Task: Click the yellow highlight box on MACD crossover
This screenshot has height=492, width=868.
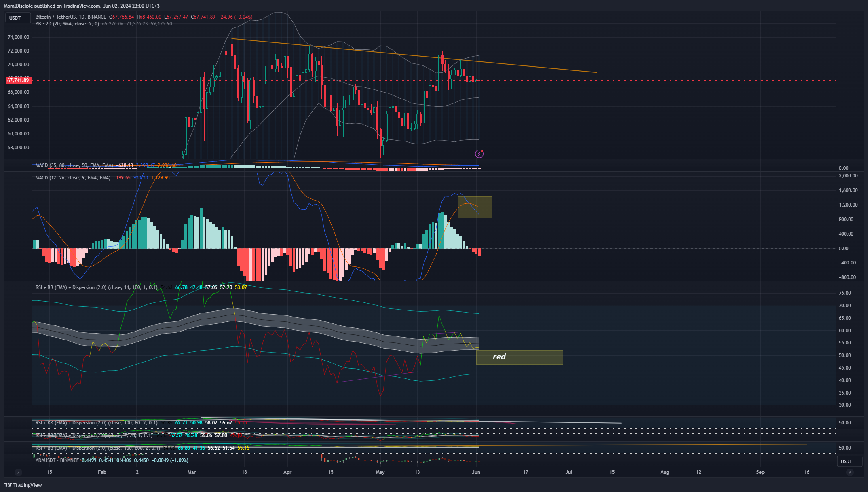Action: tap(475, 207)
